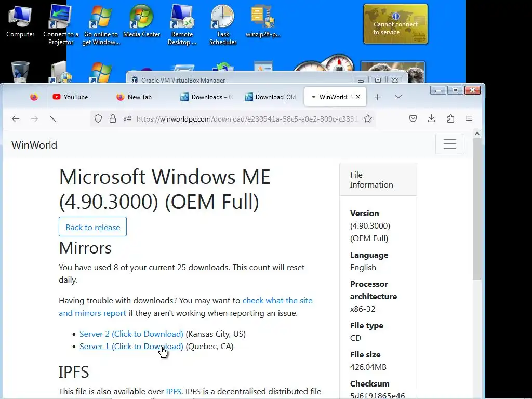Stop loading the page
Image resolution: width=532 pixels, height=399 pixels.
tap(53, 119)
